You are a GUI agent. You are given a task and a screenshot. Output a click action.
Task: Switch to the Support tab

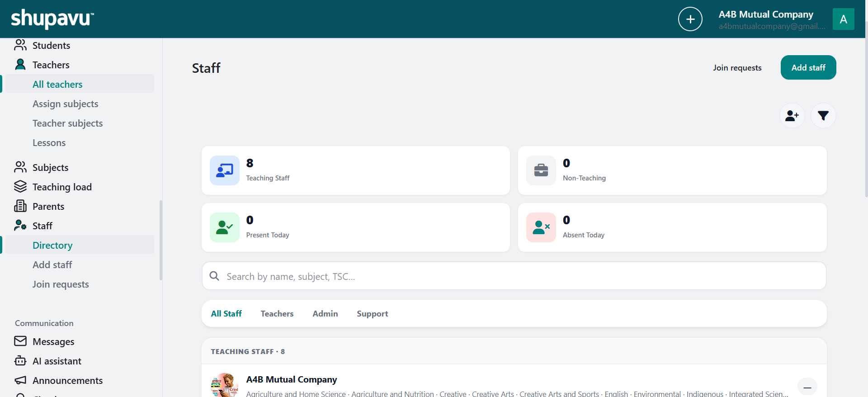[x=373, y=313]
